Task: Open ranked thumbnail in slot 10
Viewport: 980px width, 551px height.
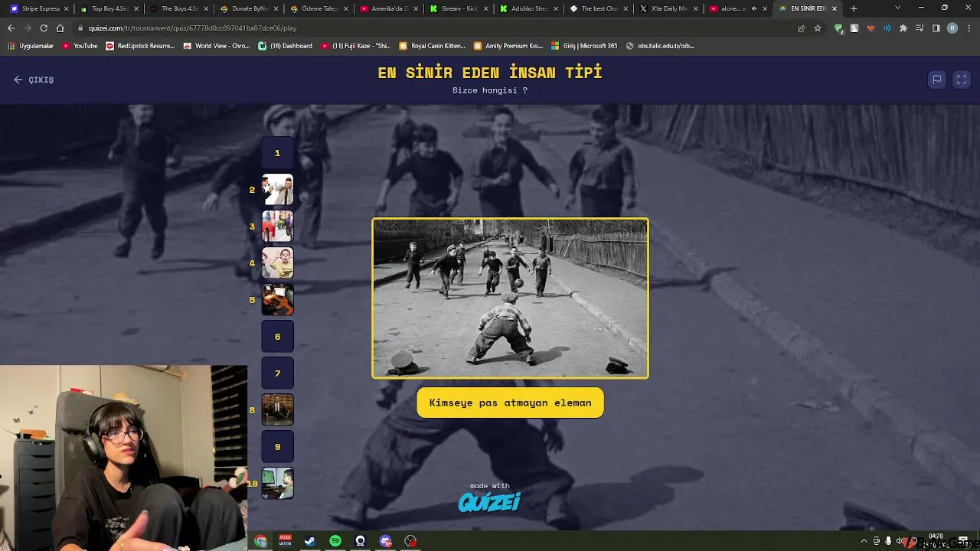Action: 277,484
